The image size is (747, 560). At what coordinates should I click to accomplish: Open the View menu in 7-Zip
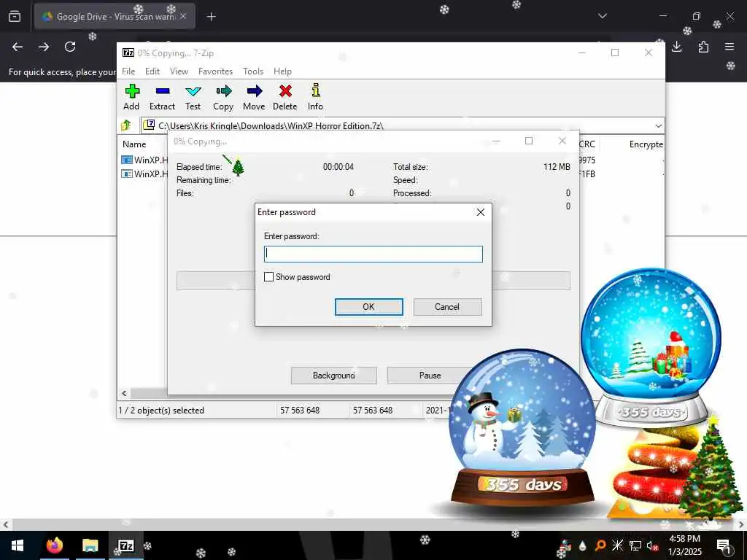pos(179,71)
